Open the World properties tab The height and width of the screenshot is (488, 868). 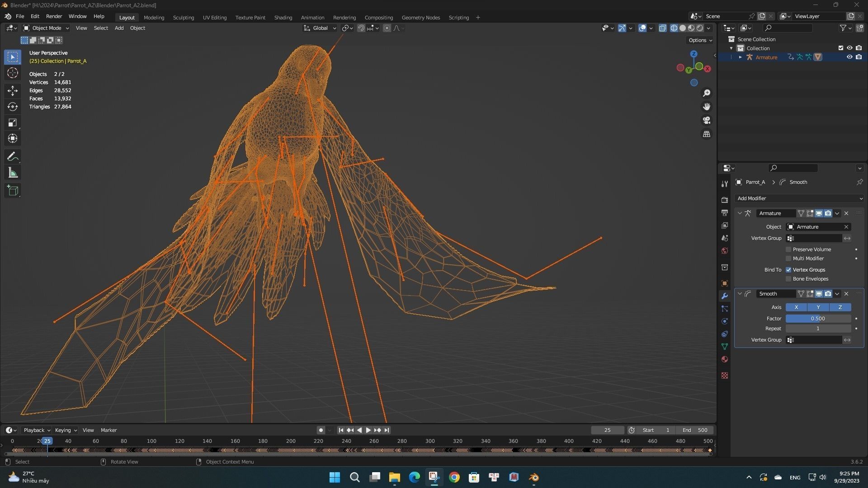click(x=725, y=251)
